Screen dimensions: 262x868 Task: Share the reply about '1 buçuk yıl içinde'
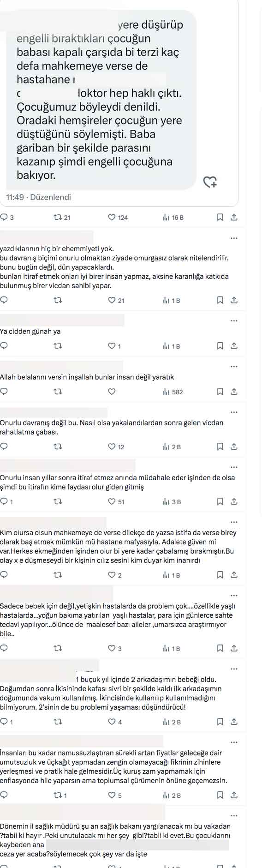click(x=234, y=722)
